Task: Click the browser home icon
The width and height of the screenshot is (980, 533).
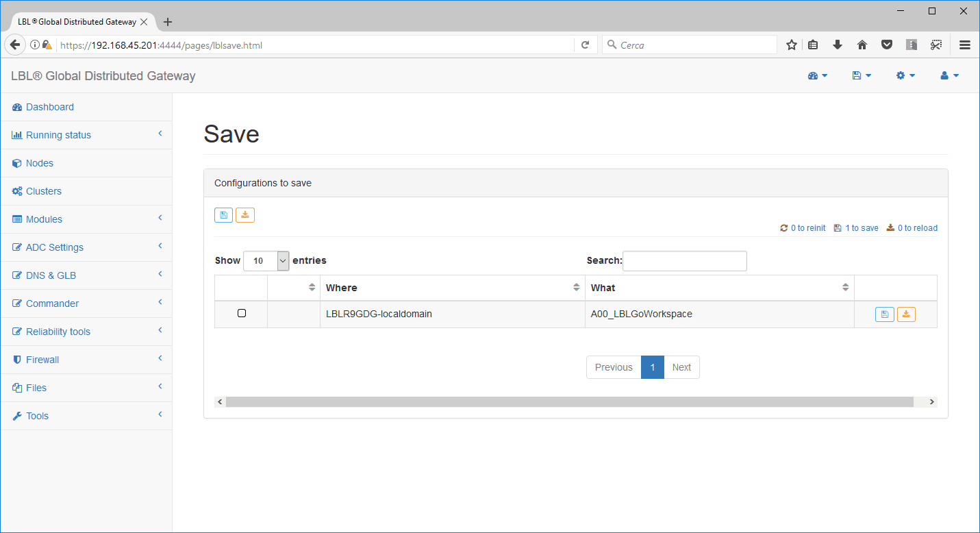Action: tap(862, 45)
